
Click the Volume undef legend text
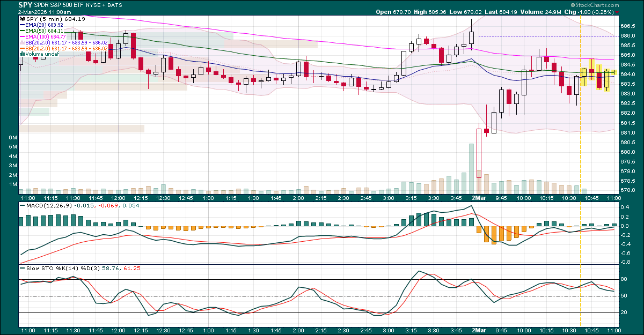[41, 54]
